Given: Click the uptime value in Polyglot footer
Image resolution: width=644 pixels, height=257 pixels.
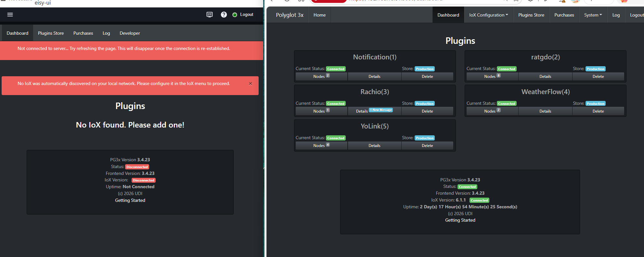Looking at the screenshot, I should 469,207.
